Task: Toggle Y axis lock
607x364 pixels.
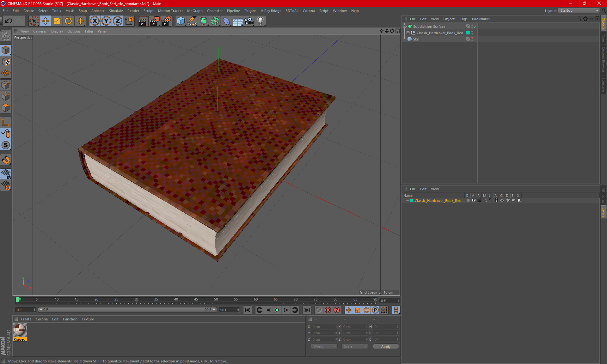Action: coord(106,21)
